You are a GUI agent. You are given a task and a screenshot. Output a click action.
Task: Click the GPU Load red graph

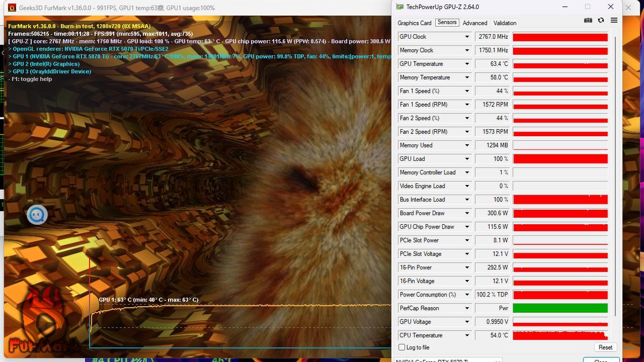pyautogui.click(x=560, y=159)
